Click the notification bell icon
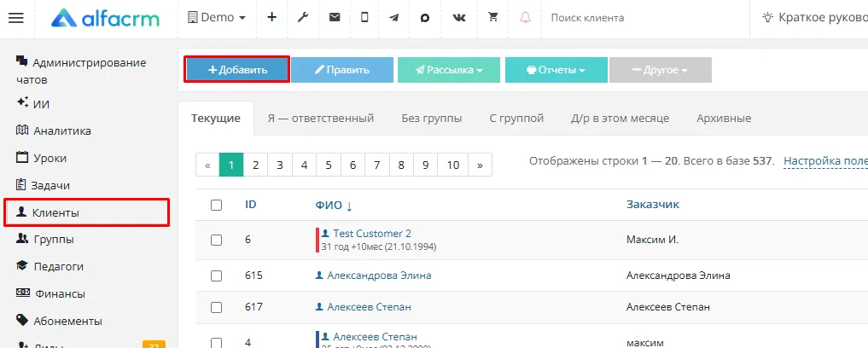The width and height of the screenshot is (868, 348). (525, 18)
